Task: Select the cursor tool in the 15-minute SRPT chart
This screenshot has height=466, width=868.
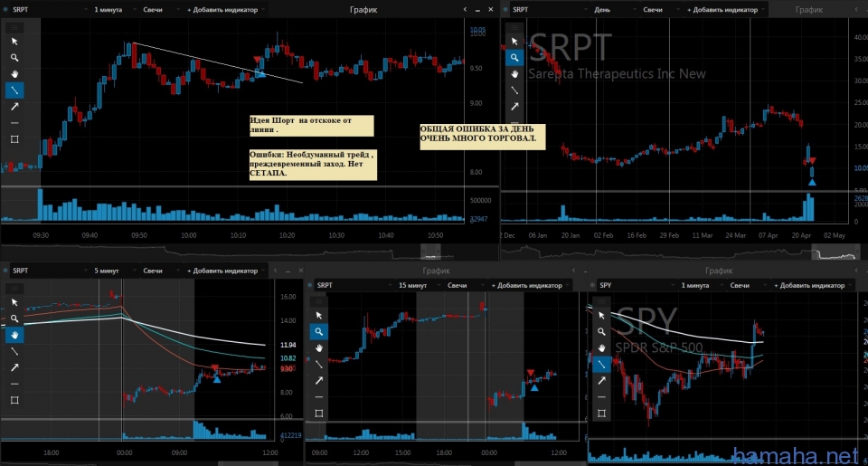Action: (319, 315)
